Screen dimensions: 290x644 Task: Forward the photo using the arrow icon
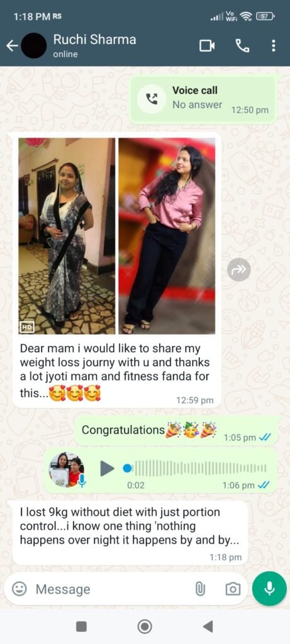[238, 269]
